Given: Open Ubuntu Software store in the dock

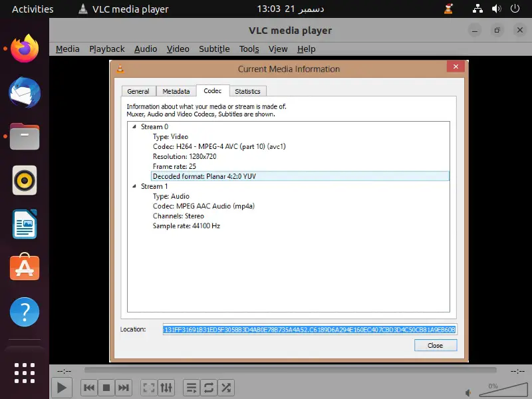Looking at the screenshot, I should point(25,267).
